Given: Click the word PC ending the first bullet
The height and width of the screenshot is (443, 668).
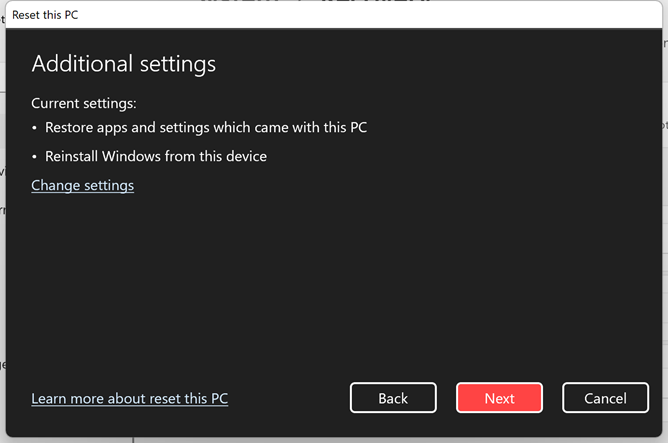Looking at the screenshot, I should coord(358,127).
